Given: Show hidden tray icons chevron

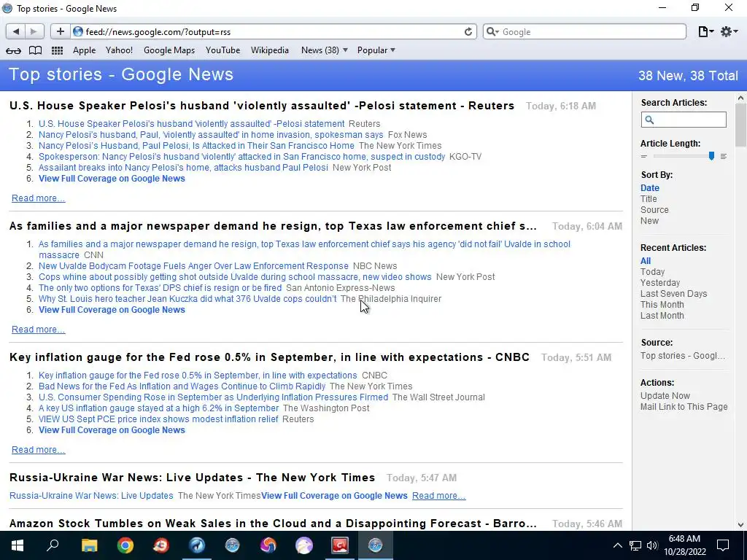Looking at the screenshot, I should pos(617,545).
